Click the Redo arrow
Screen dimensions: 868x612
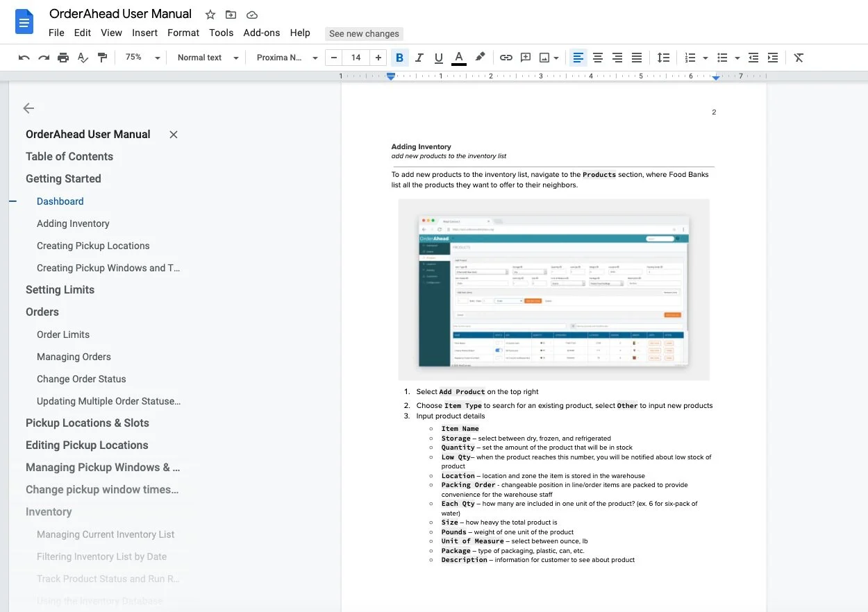[44, 58]
